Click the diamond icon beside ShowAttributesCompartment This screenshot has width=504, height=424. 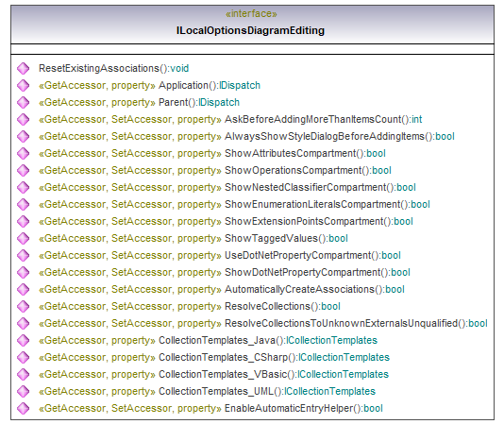[24, 153]
